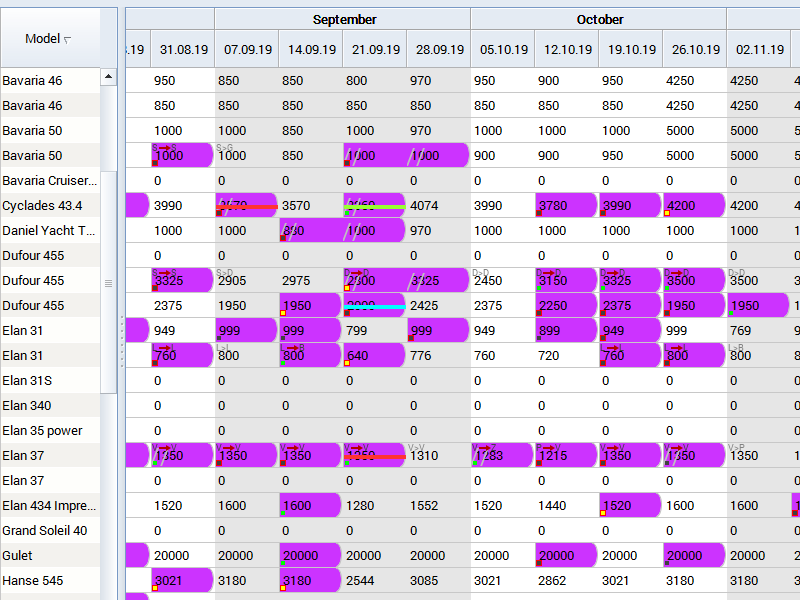Click yellow status square on Elan 434 14.09.19 booking

pyautogui.click(x=284, y=513)
